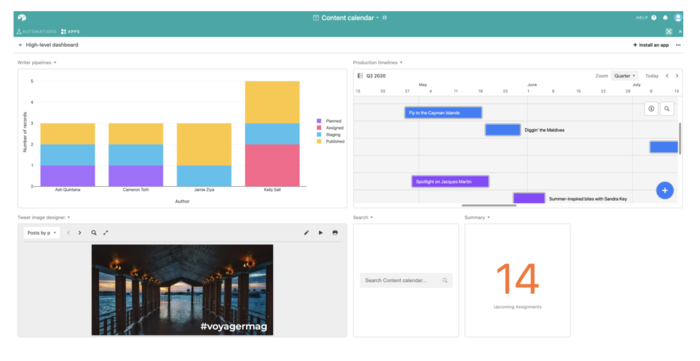Open the Posts by p view dropdown
Image resolution: width=700 pixels, height=361 pixels.
pos(42,232)
